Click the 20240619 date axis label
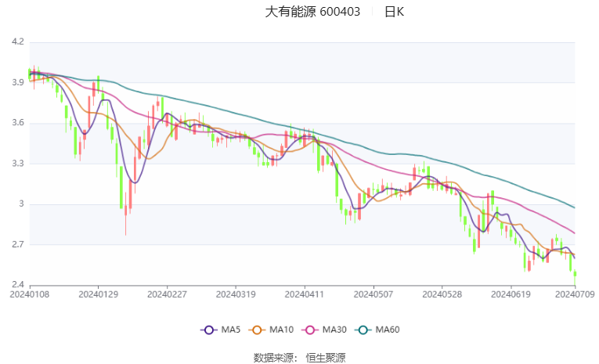The height and width of the screenshot is (364, 599). tap(511, 294)
